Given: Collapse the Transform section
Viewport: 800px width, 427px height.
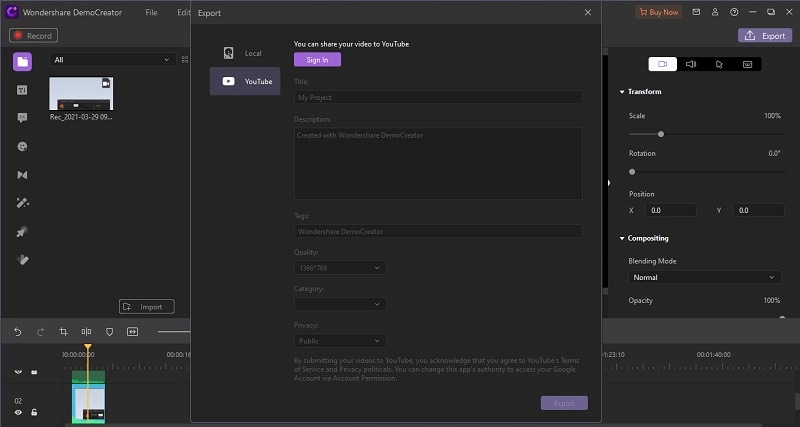Looking at the screenshot, I should click(622, 92).
